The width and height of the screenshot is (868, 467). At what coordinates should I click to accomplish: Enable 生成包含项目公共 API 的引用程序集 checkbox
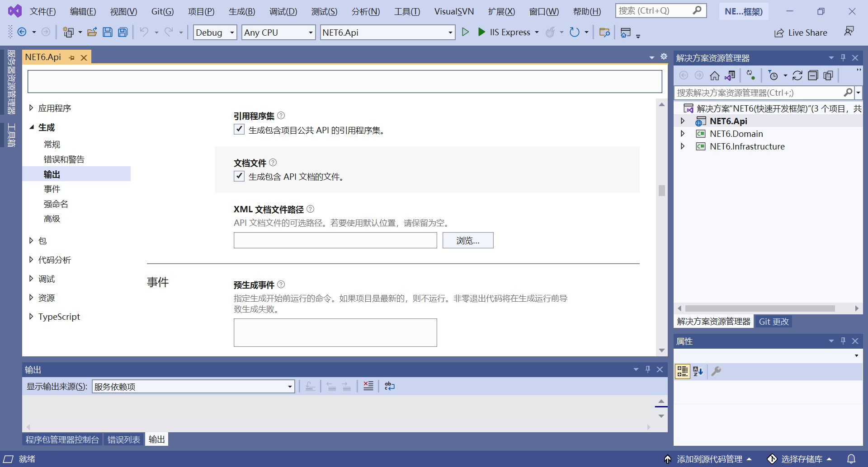(x=239, y=129)
